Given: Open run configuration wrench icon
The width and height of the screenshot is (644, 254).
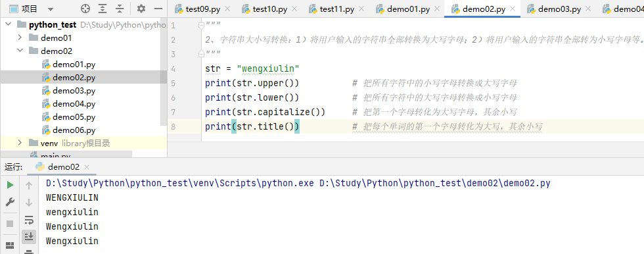Looking at the screenshot, I should 10,202.
